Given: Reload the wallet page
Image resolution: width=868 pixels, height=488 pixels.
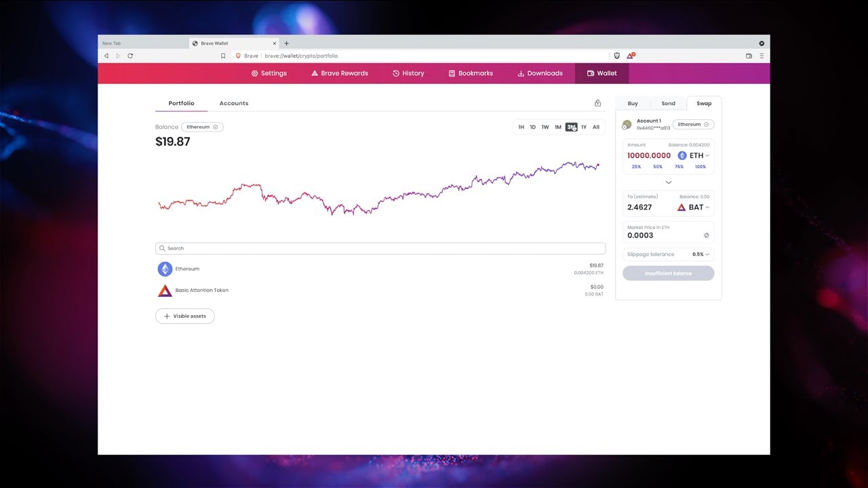Looking at the screenshot, I should click(130, 56).
